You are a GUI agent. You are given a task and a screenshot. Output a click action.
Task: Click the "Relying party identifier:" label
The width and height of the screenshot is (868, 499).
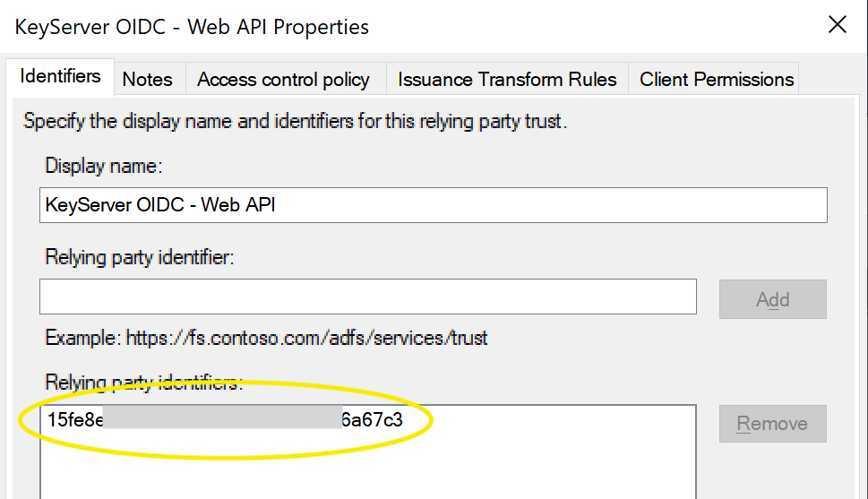pyautogui.click(x=139, y=257)
